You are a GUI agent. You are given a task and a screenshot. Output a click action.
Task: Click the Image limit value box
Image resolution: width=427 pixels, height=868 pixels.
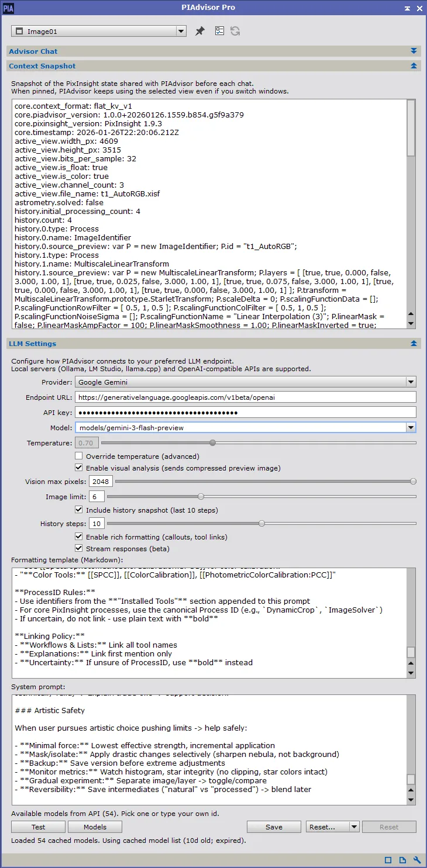pos(97,496)
